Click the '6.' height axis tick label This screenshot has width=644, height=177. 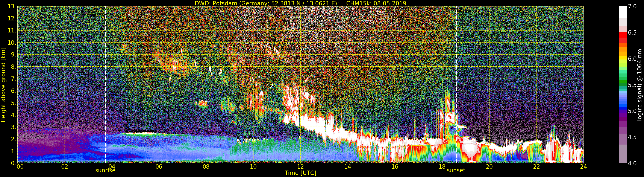[x=14, y=91]
